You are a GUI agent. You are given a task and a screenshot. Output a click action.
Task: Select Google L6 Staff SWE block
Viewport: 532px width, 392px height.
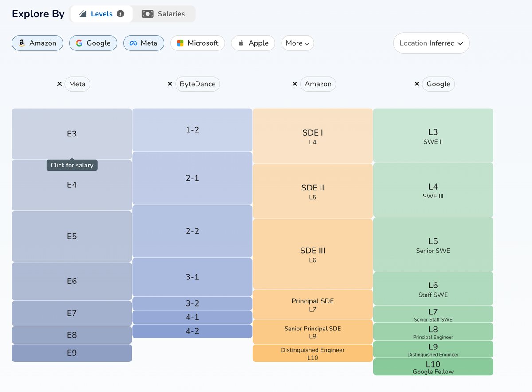[433, 288]
